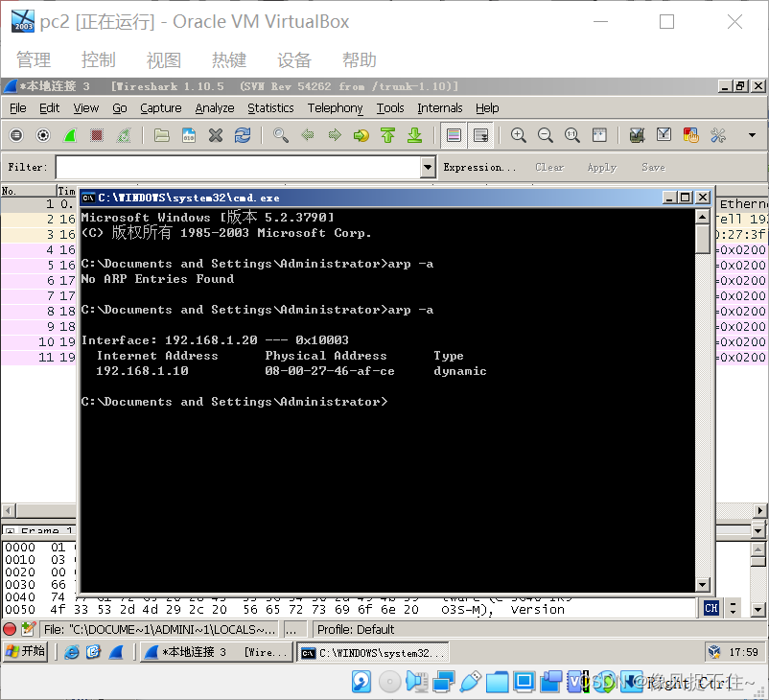Open the Analyze menu
Viewport: 769px width, 700px height.
[x=215, y=108]
